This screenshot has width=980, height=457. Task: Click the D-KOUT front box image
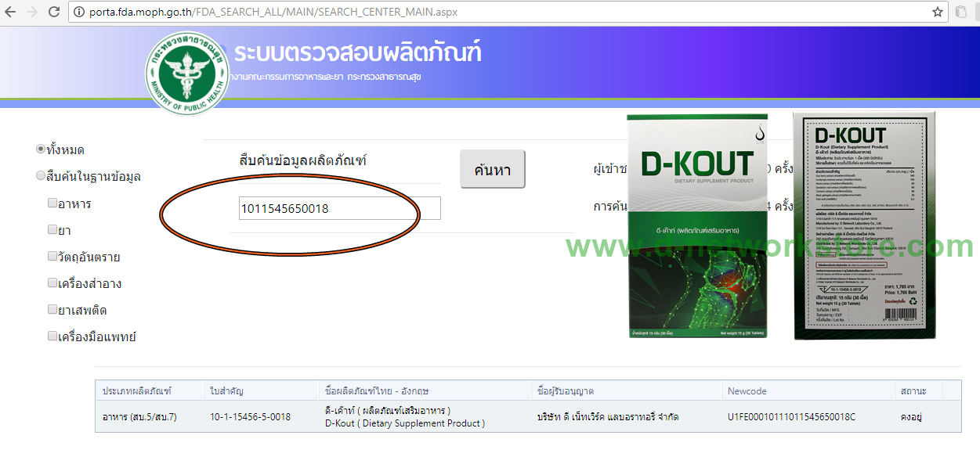[698, 226]
